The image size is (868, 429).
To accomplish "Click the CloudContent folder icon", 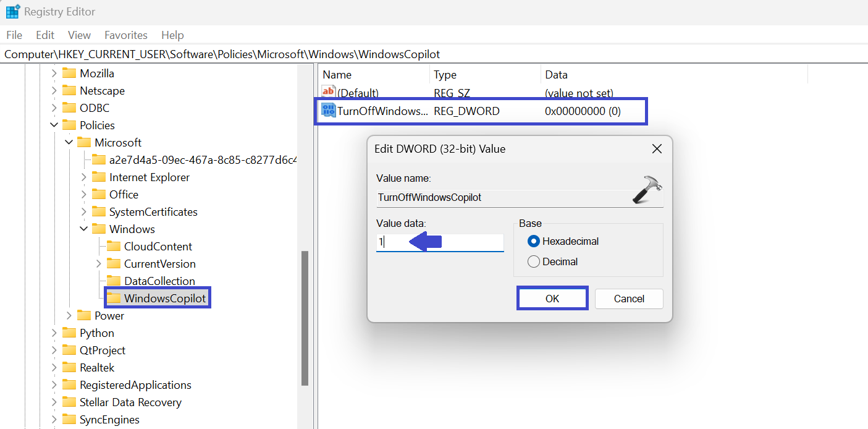I will coord(114,247).
